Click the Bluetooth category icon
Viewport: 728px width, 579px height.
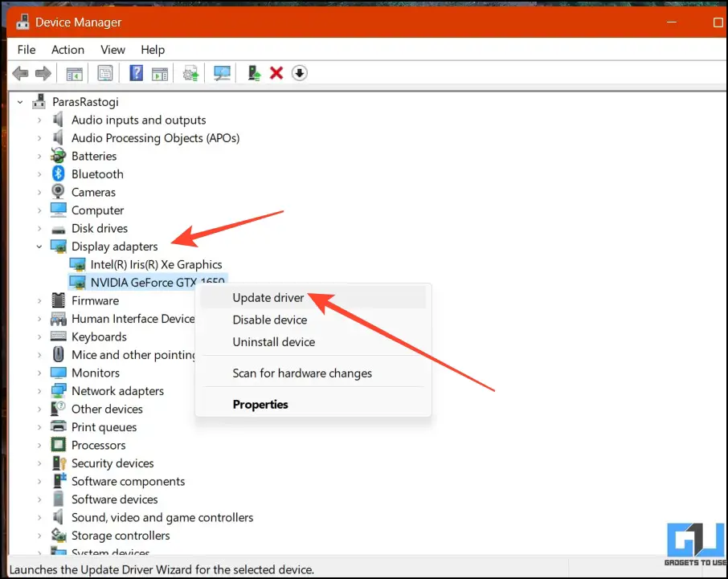(58, 174)
